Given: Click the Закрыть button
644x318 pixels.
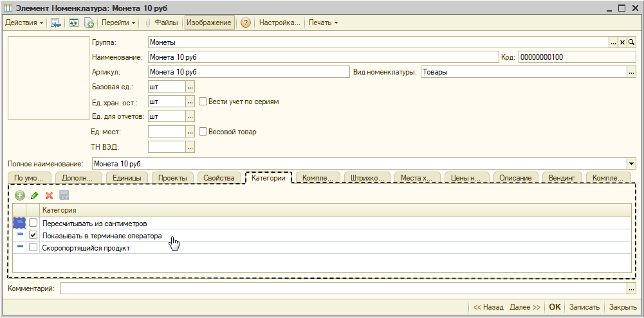Looking at the screenshot, I should [623, 307].
